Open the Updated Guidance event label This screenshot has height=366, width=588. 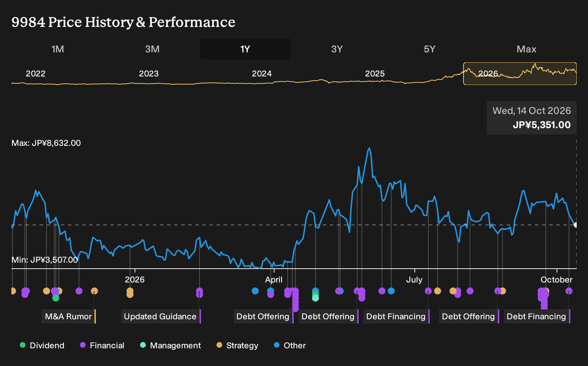pyautogui.click(x=161, y=316)
